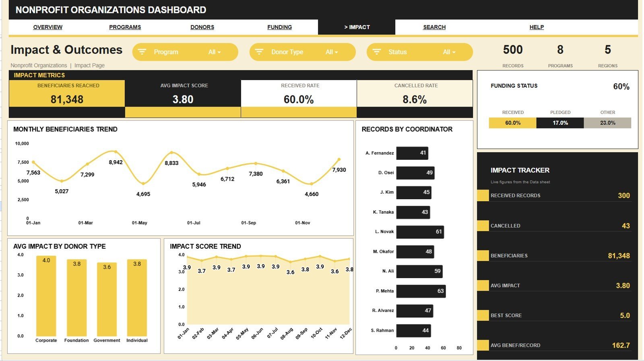This screenshot has width=644, height=361.
Task: Click the Program filter icon
Action: coord(142,52)
